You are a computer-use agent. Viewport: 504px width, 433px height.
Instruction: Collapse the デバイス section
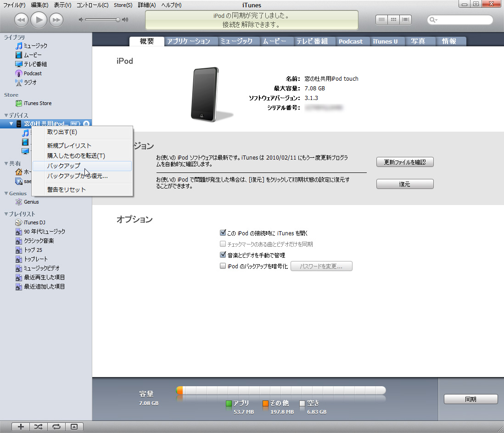click(6, 115)
